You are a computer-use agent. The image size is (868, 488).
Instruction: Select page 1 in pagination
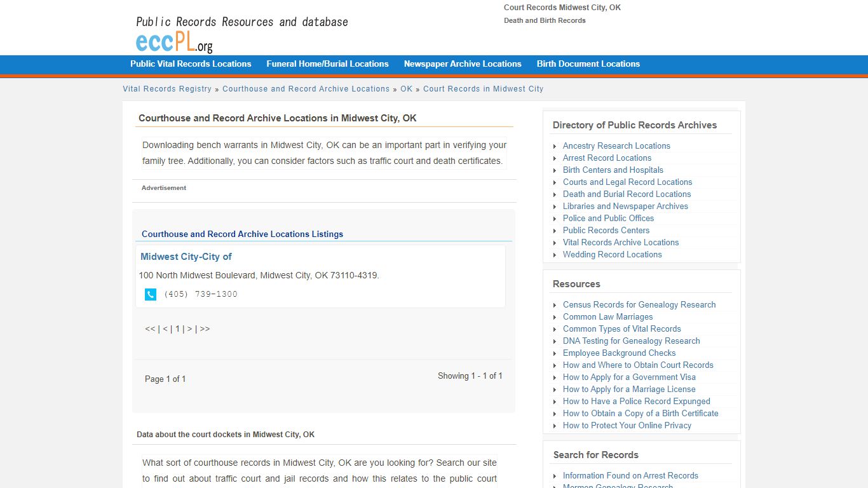(177, 329)
